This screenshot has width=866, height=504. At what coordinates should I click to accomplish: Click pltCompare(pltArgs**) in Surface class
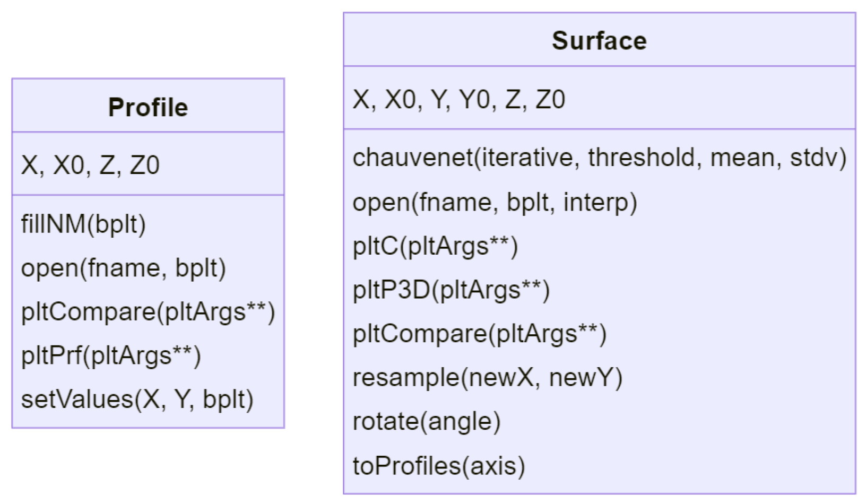point(479,334)
